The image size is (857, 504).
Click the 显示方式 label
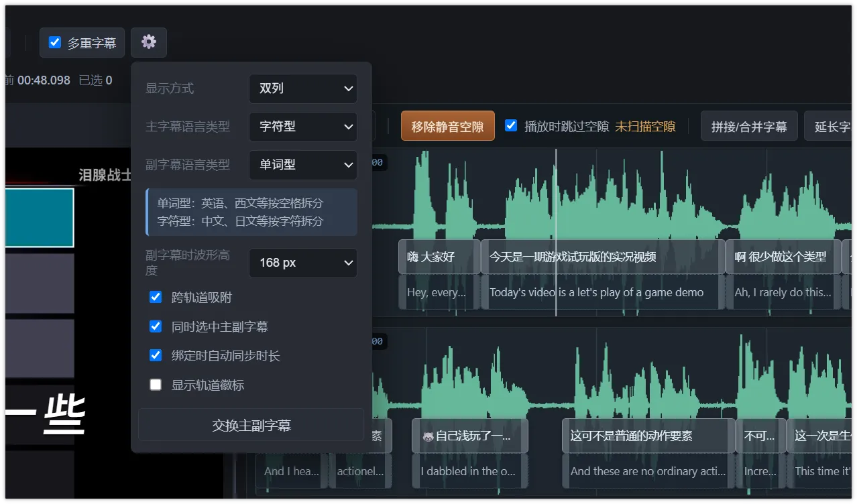[170, 88]
